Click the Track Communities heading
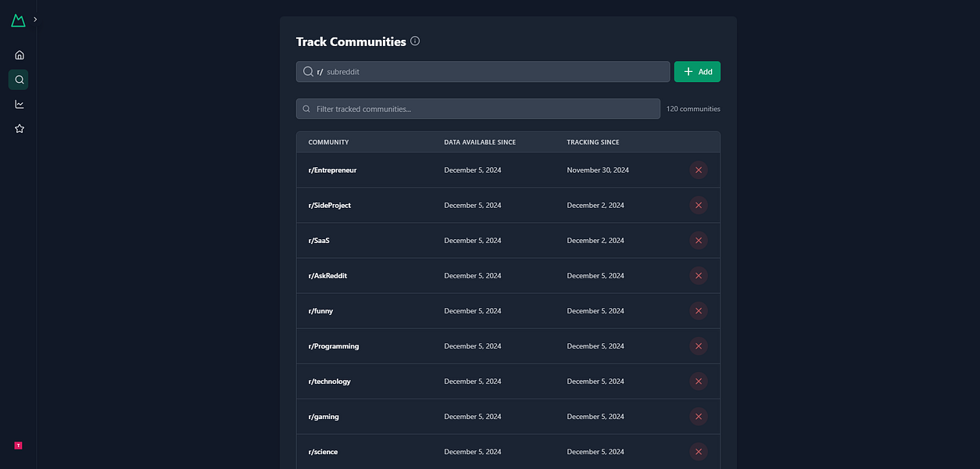The image size is (980, 469). (351, 41)
